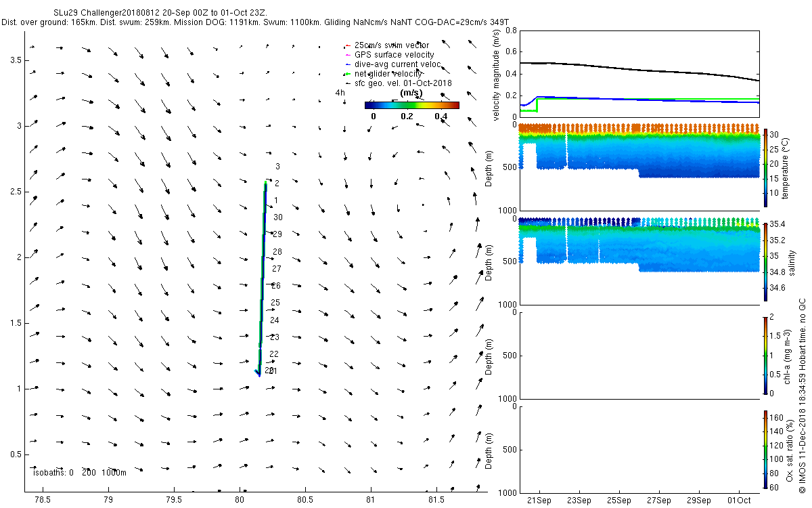Click the time axis date label "23Sep"
The height and width of the screenshot is (508, 812).
point(579,501)
